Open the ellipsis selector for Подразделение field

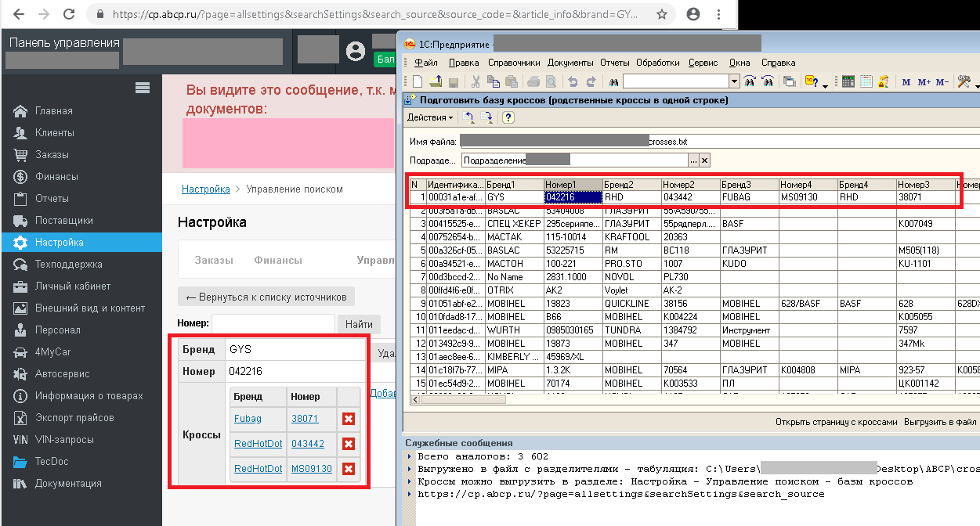tap(693, 160)
